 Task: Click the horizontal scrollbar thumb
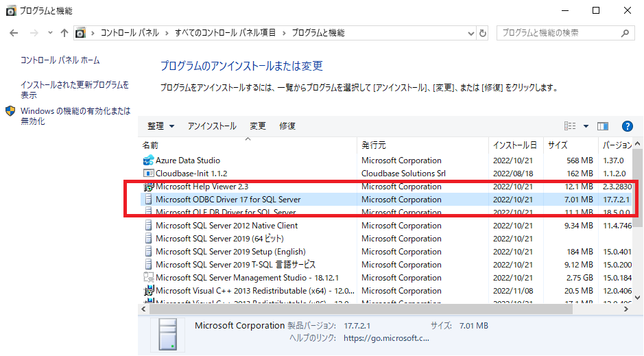coord(361,309)
